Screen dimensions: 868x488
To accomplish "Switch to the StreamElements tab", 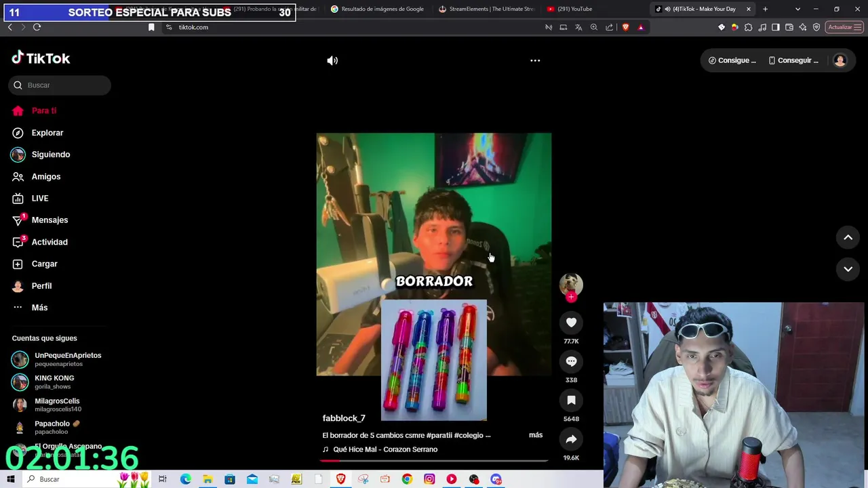I will point(486,9).
